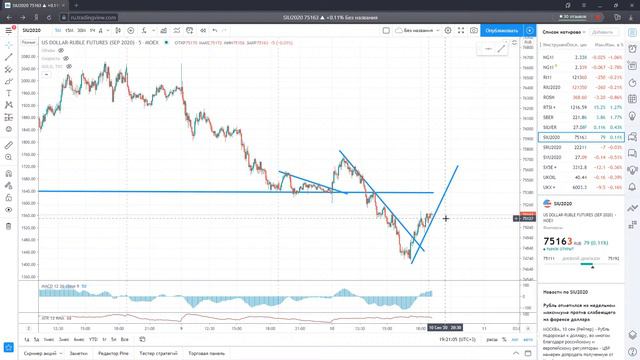The height and width of the screenshot is (360, 640).
Task: Toggle the лог logarithmic scale
Action: [x=515, y=340]
